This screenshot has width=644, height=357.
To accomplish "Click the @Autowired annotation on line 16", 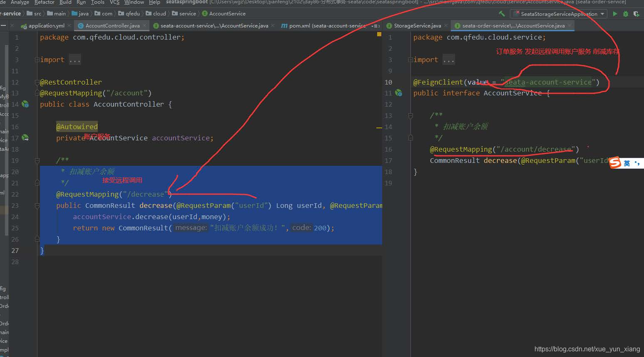I will (x=77, y=127).
